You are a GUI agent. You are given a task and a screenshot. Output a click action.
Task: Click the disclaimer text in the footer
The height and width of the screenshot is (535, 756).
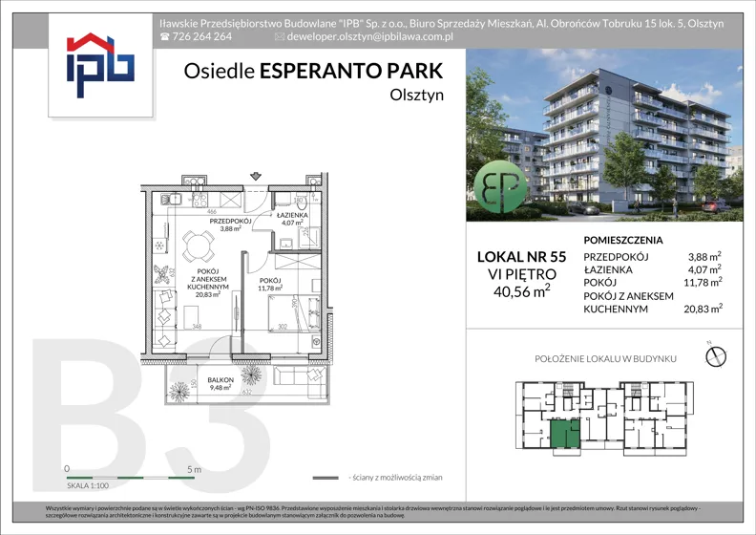tap(374, 512)
